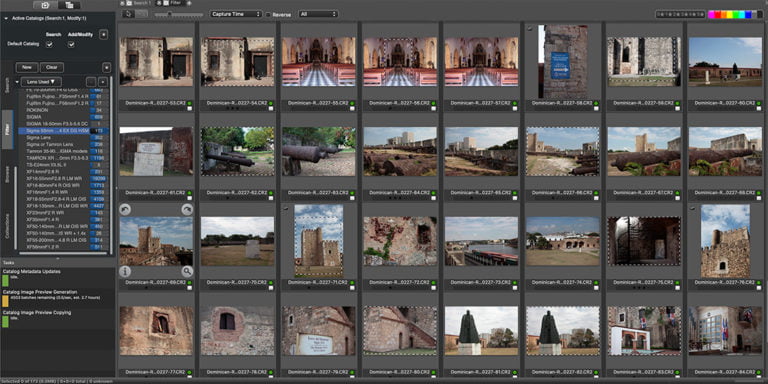Open the All filter dropdown
This screenshot has width=768, height=384.
point(318,14)
